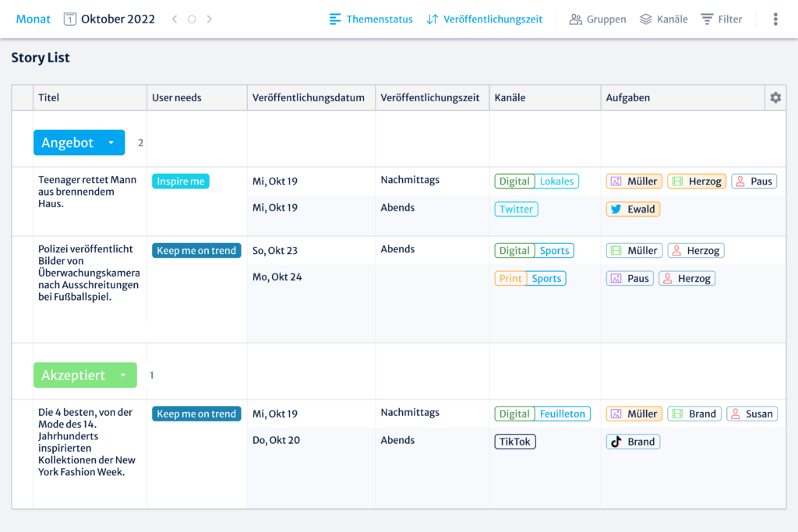This screenshot has height=532, width=798.
Task: Go to the next month arrow
Action: click(x=209, y=19)
